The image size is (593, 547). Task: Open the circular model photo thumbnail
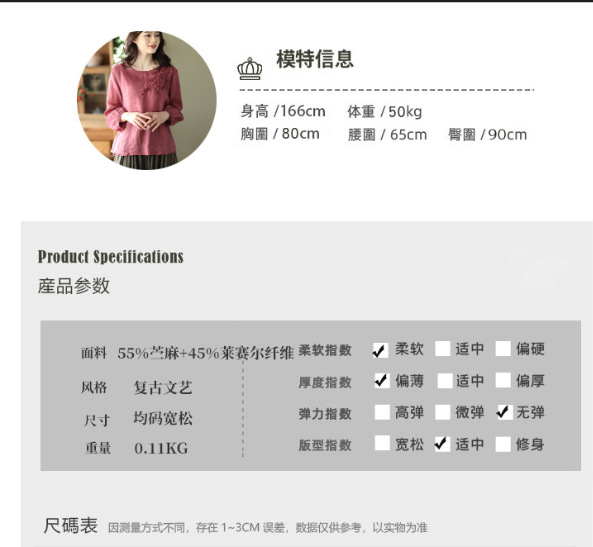click(x=147, y=100)
